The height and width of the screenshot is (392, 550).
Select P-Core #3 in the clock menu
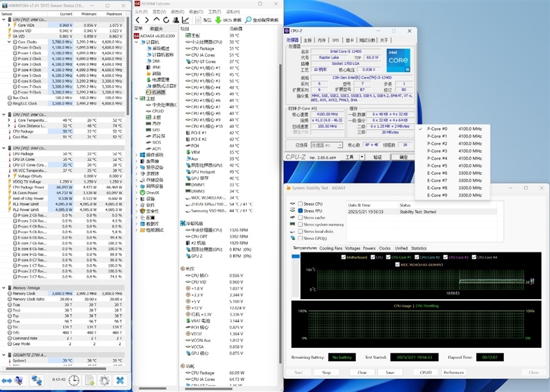(437, 151)
